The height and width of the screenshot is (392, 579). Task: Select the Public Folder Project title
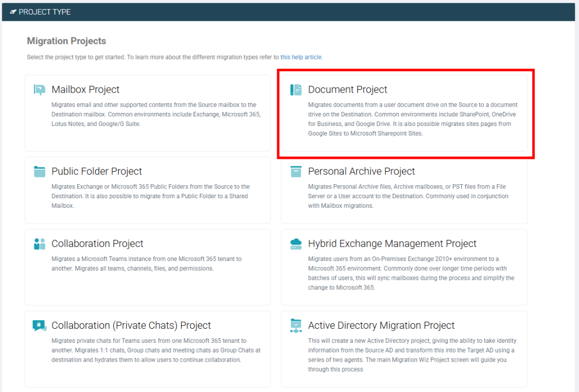pyautogui.click(x=96, y=172)
